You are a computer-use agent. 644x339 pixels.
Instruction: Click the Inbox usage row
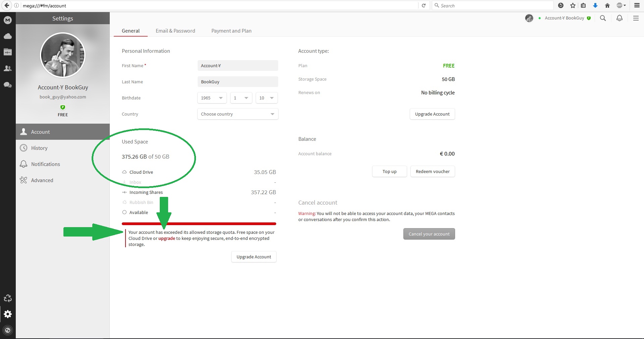199,182
